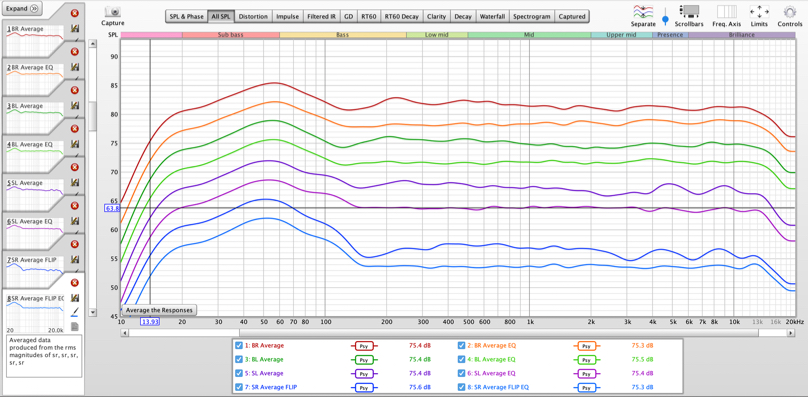Remove the 7 SR Average FLIP measurement
This screenshot has height=397, width=808.
click(75, 244)
